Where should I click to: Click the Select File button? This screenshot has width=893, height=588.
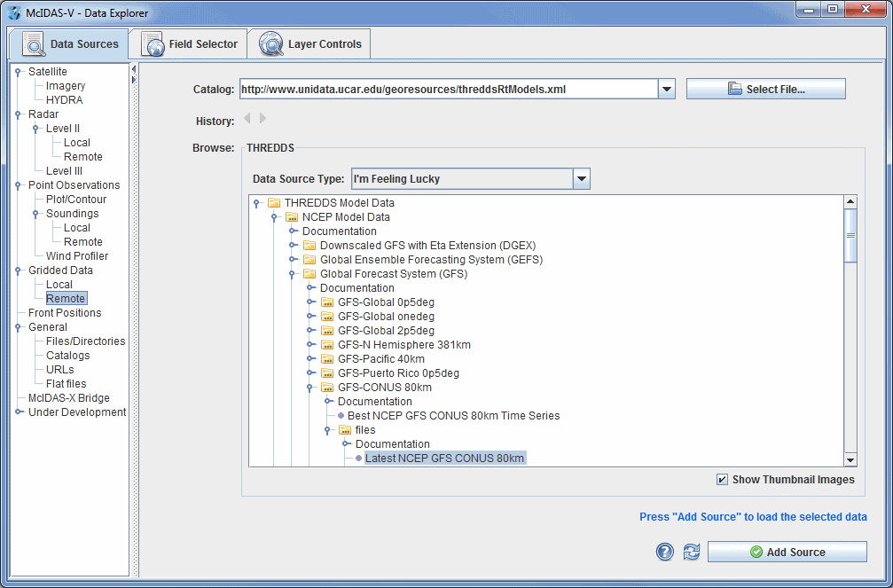[x=765, y=90]
